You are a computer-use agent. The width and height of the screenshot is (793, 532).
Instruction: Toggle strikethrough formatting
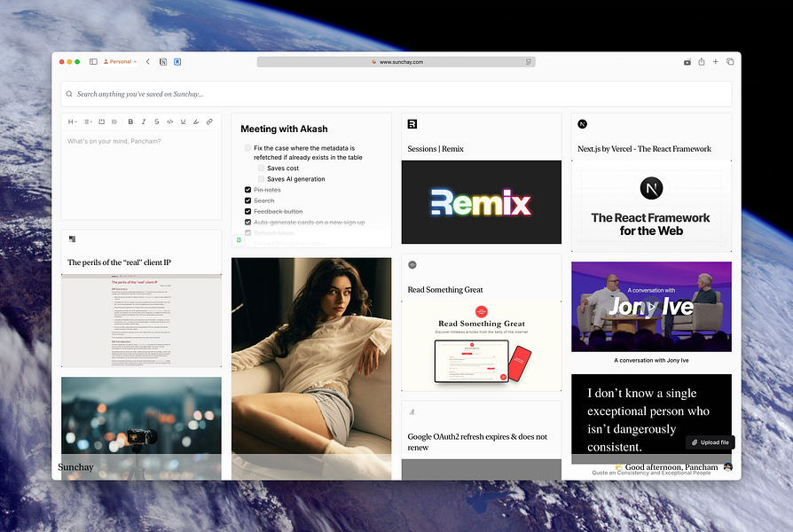point(157,121)
